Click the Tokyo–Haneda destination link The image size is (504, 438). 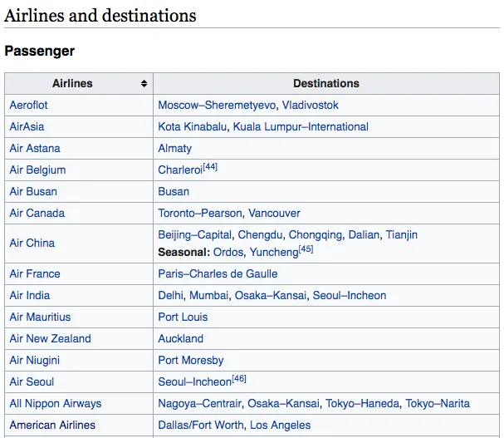click(x=362, y=404)
